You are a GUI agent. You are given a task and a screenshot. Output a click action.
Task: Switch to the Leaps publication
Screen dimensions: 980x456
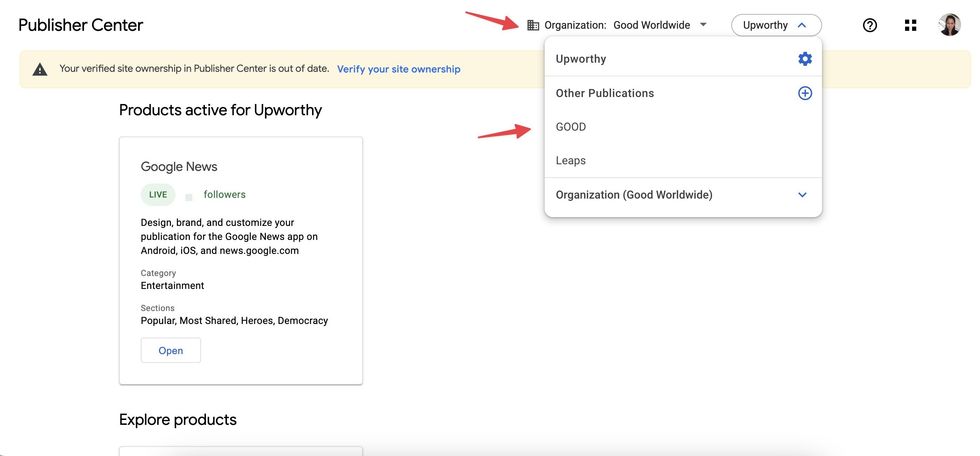click(x=571, y=160)
